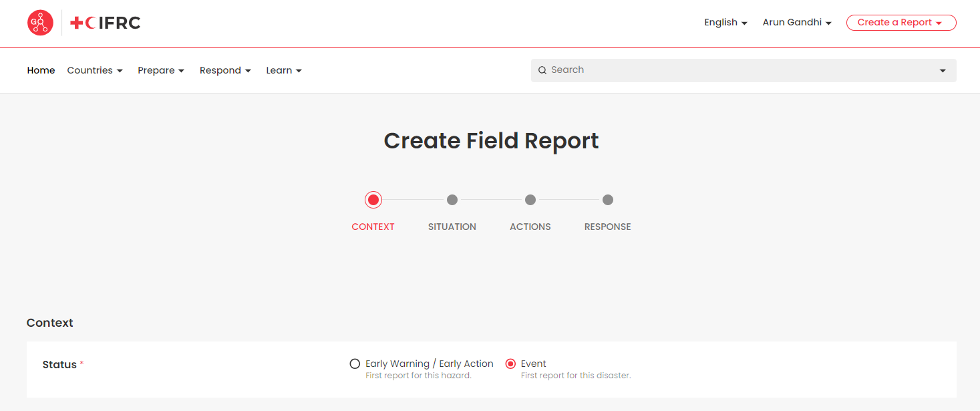Screen dimensions: 980x411
Task: Click the search magnifier icon
Action: click(542, 70)
